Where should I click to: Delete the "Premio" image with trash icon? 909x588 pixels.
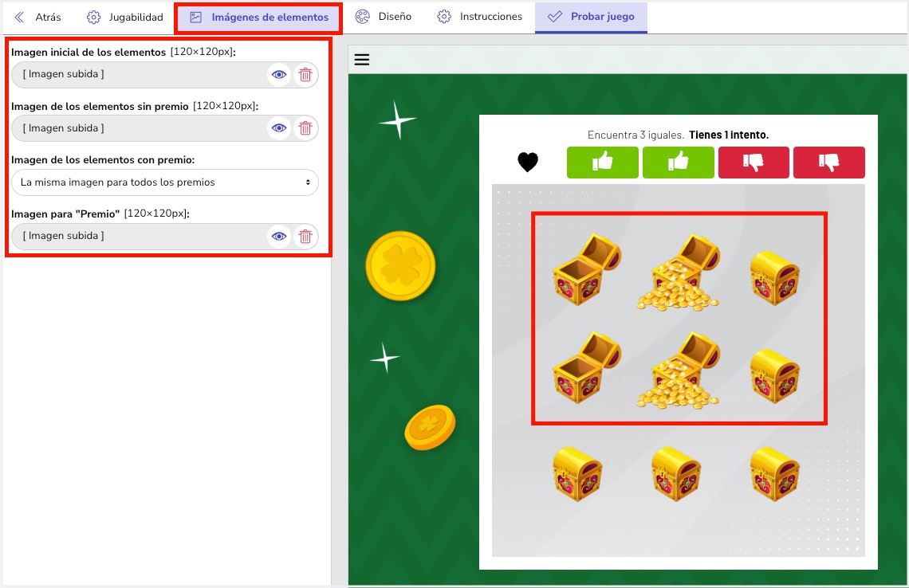pos(305,236)
